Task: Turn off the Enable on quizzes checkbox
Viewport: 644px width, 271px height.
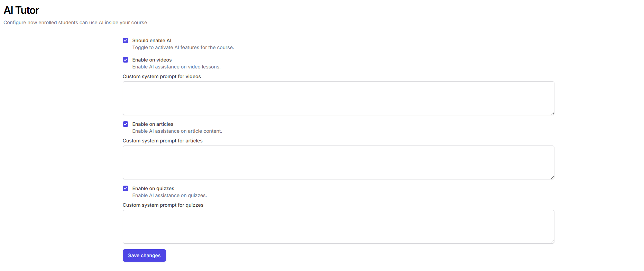Action: (126, 188)
